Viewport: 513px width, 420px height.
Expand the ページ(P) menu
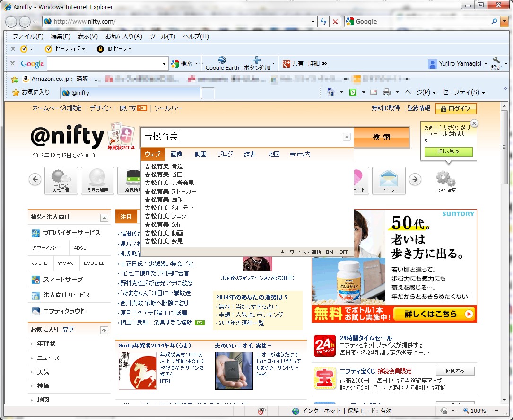point(420,92)
